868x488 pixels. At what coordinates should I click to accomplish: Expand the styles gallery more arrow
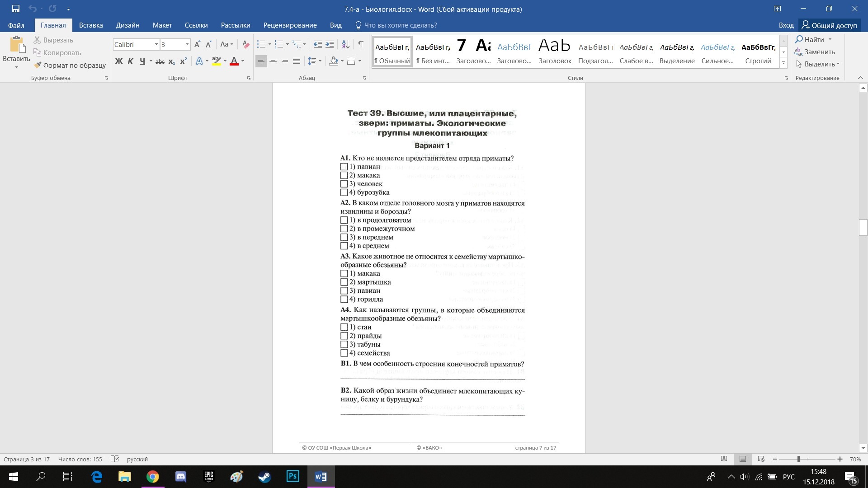click(x=783, y=63)
